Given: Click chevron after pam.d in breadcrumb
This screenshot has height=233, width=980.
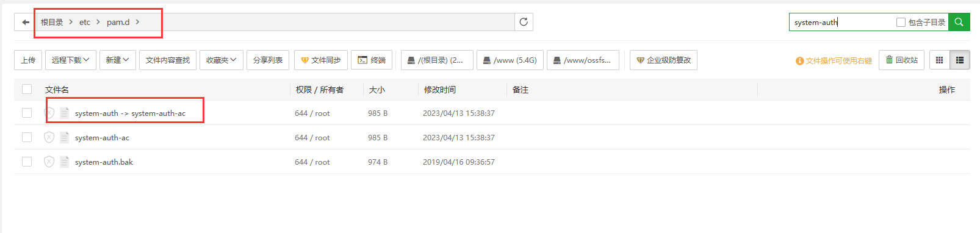Looking at the screenshot, I should (138, 22).
